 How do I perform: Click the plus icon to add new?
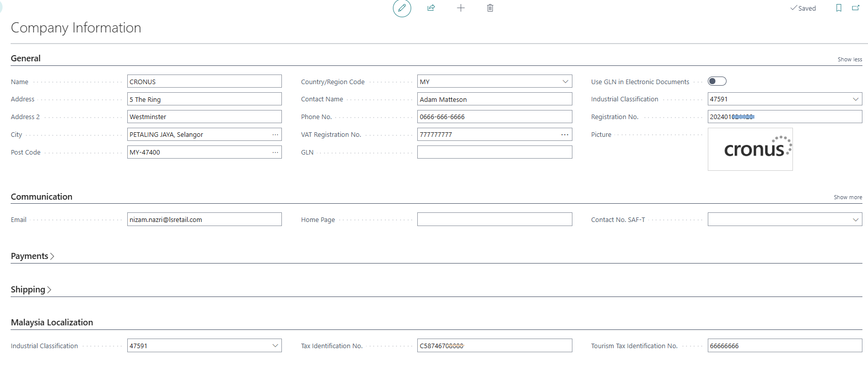pyautogui.click(x=460, y=8)
